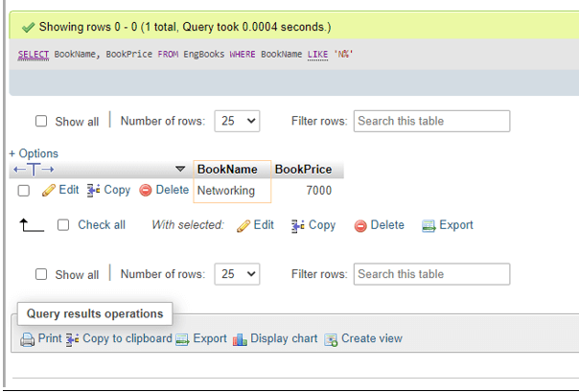
Task: Click the Create view icon
Action: (331, 339)
